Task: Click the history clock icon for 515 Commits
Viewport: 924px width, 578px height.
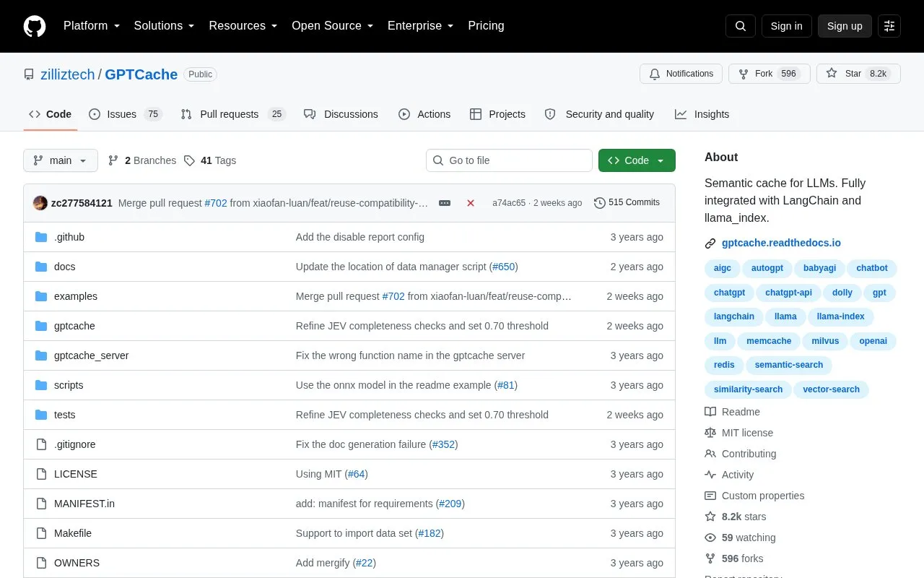Action: click(x=600, y=203)
